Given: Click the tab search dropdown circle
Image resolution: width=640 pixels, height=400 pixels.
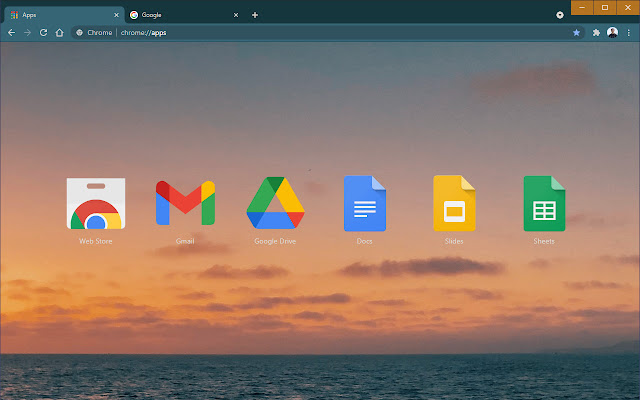Looking at the screenshot, I should [x=559, y=15].
